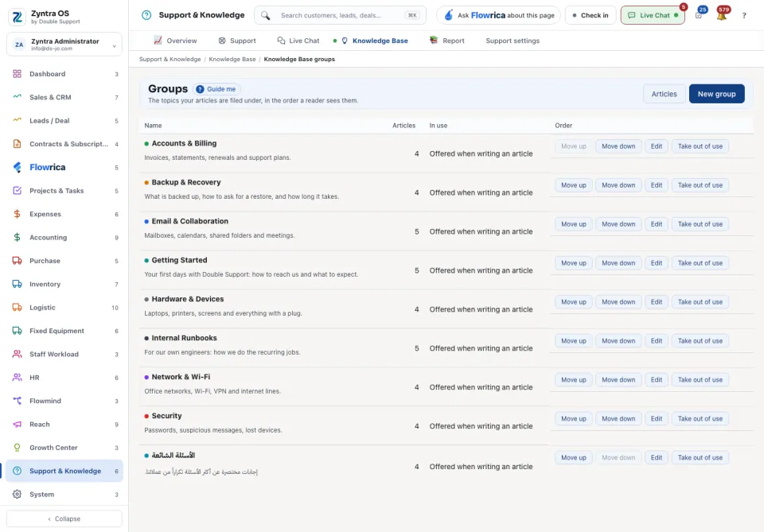The height and width of the screenshot is (532, 764).
Task: Click the Contracts & Subscriptions document icon
Action: (x=17, y=144)
